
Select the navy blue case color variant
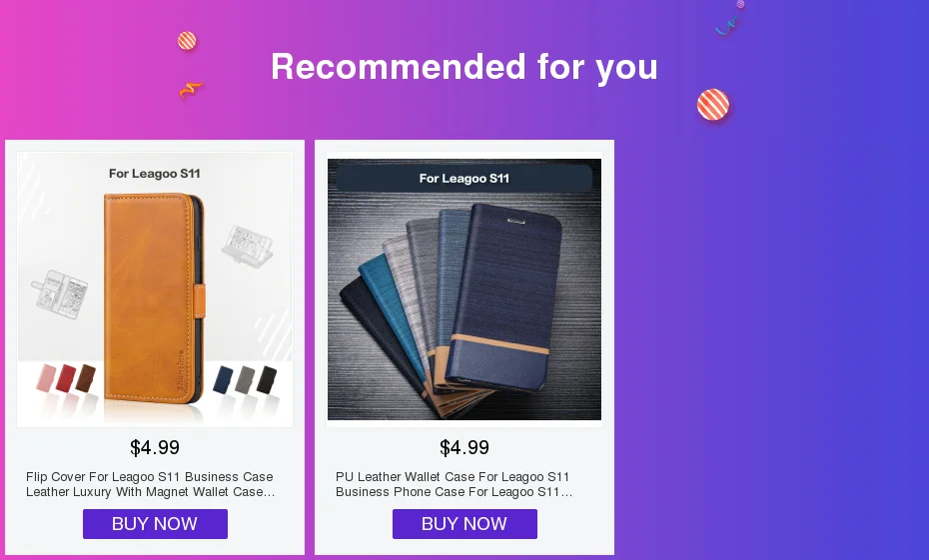(x=224, y=379)
